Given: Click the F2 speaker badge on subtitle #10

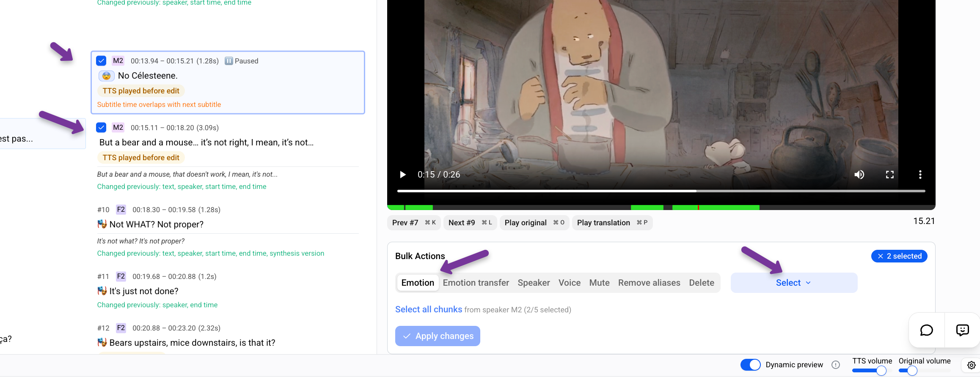Looking at the screenshot, I should click(121, 210).
